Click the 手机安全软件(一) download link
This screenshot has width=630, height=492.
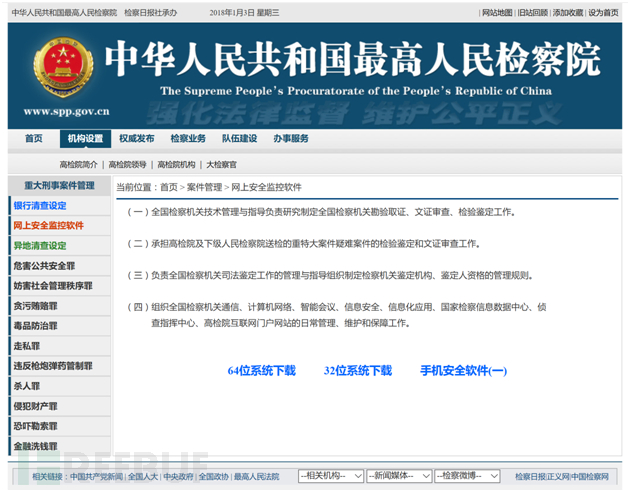[463, 370]
